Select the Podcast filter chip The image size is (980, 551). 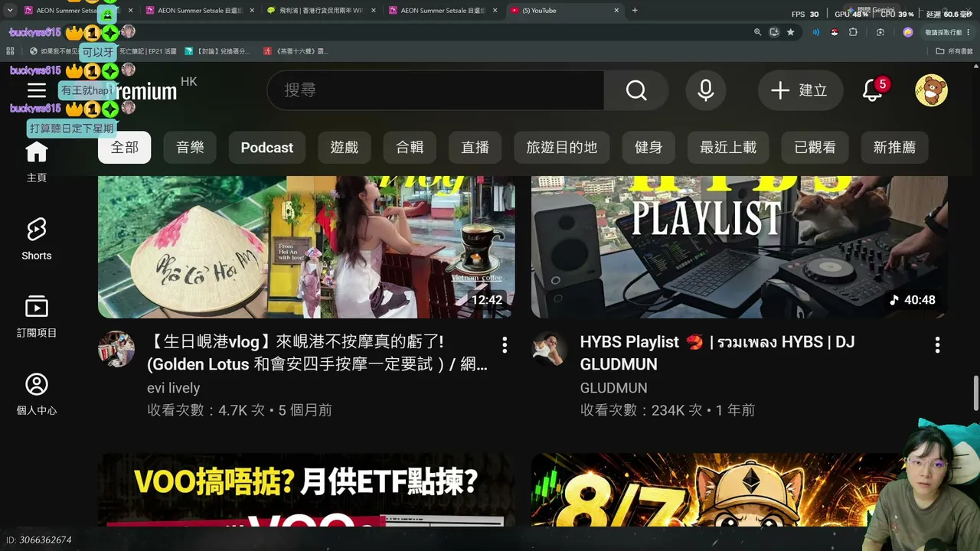pyautogui.click(x=267, y=148)
